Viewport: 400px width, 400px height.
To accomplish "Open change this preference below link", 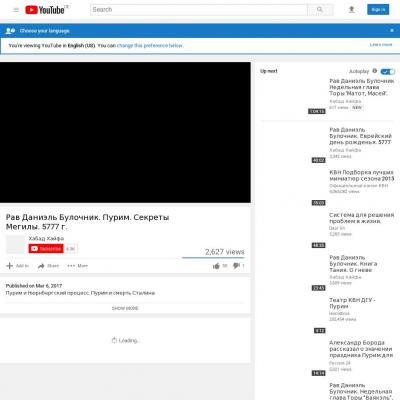I will pyautogui.click(x=150, y=45).
